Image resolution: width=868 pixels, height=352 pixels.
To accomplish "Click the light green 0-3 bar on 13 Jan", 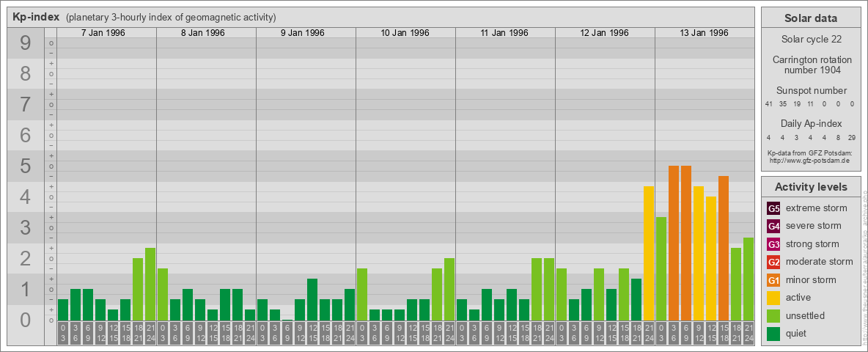I will 661,269.
